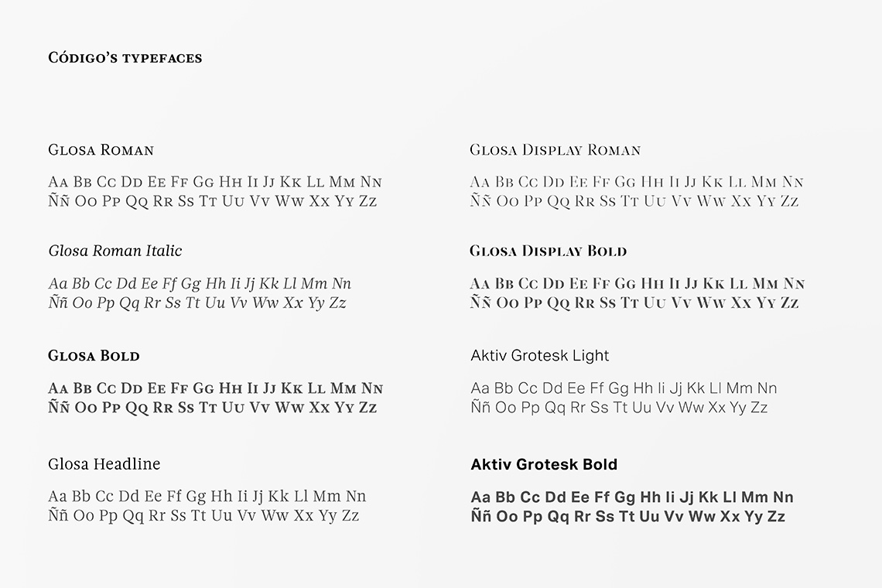The image size is (882, 588).
Task: Click the Glosa Roman Italic heading
Action: (x=115, y=251)
